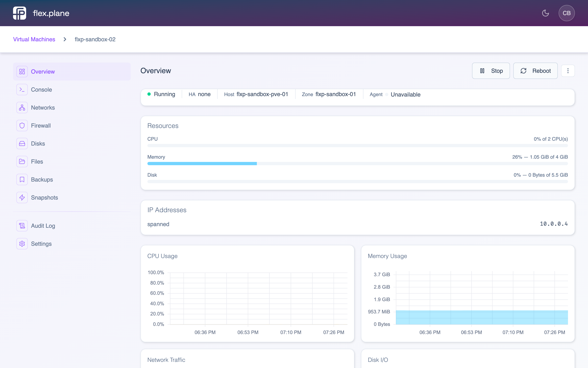Image resolution: width=588 pixels, height=368 pixels.
Task: Click the Agent Unavailable status
Action: point(395,94)
